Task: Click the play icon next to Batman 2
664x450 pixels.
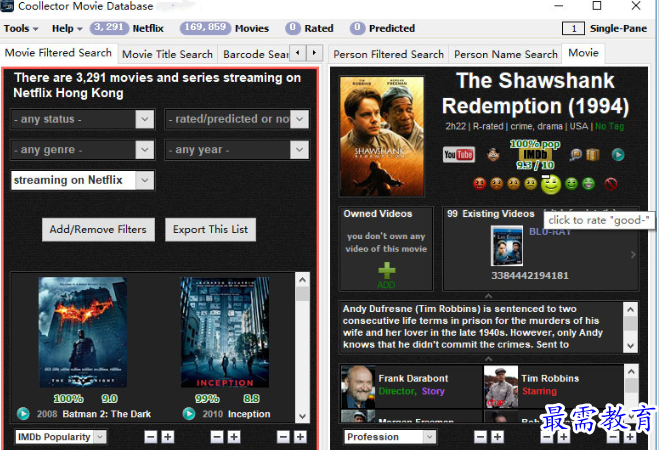Action: [23, 414]
